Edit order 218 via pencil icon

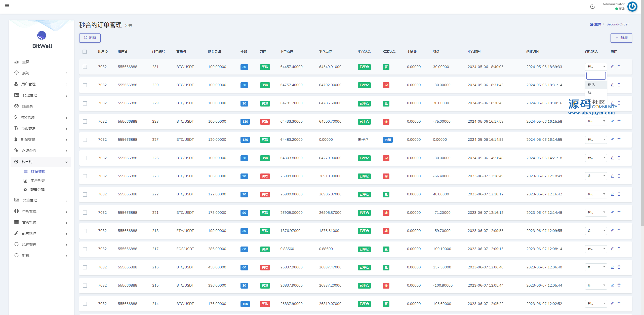coord(613,231)
